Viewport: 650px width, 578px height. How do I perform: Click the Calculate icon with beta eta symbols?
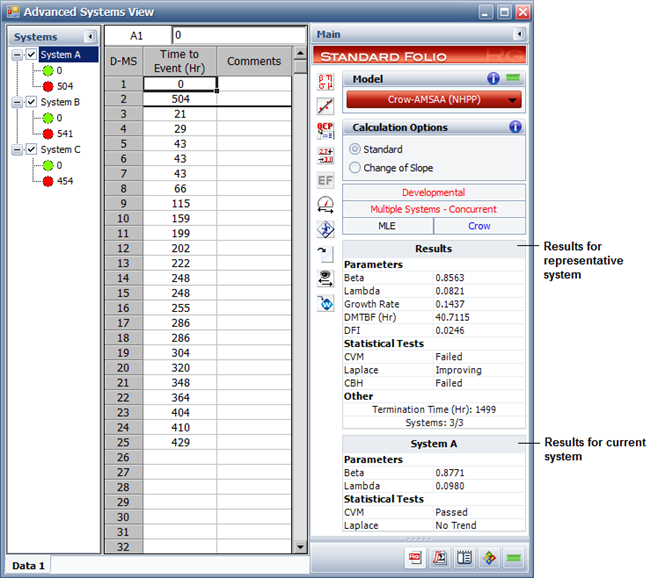click(x=325, y=80)
